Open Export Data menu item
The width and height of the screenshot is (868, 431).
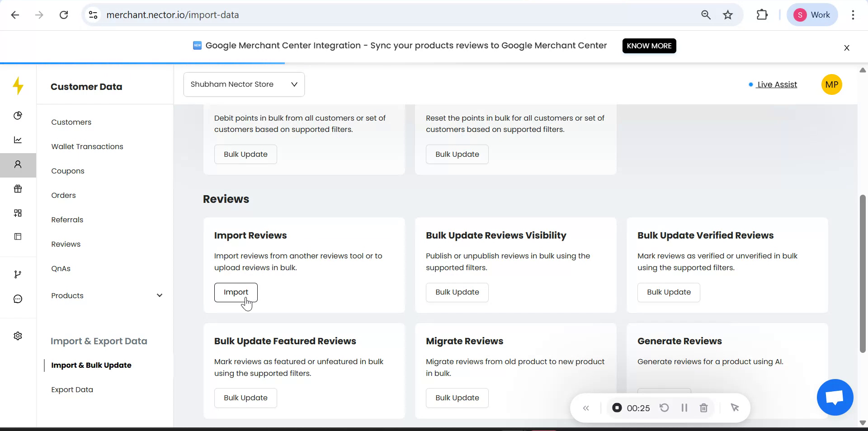(72, 389)
